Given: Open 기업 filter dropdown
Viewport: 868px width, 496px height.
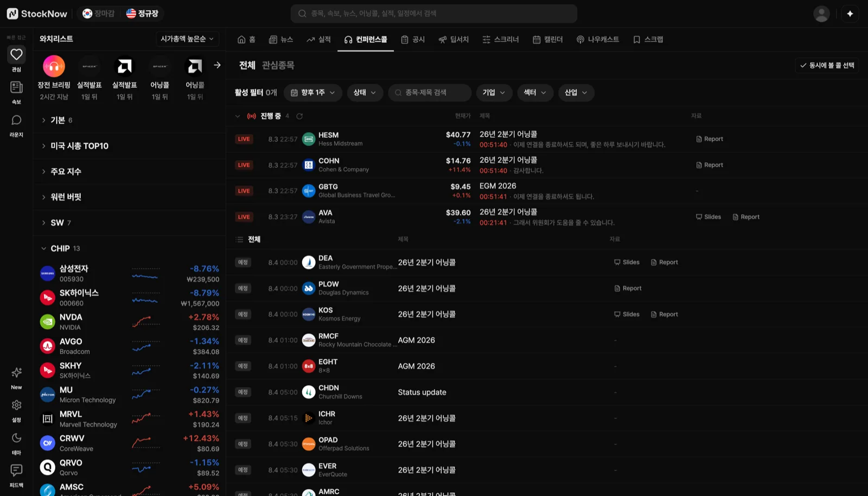Looking at the screenshot, I should 494,93.
